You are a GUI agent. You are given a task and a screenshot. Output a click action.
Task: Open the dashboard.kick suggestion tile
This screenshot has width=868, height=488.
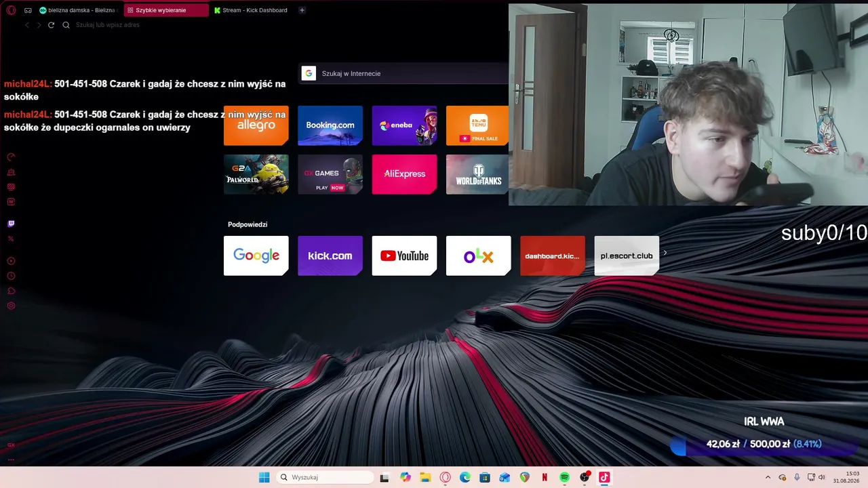[x=553, y=256]
